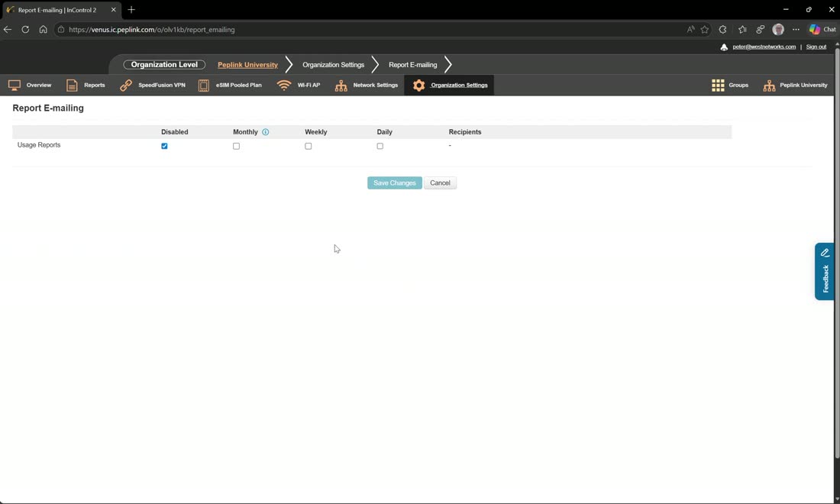Open the Network Settings hierarchy icon

pos(341,86)
